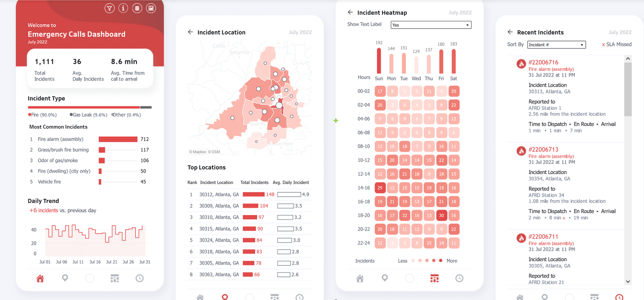Screen dimensions: 644x300
Task: Click AFRD Station 34 in Recent Incidents
Action: (546, 195)
